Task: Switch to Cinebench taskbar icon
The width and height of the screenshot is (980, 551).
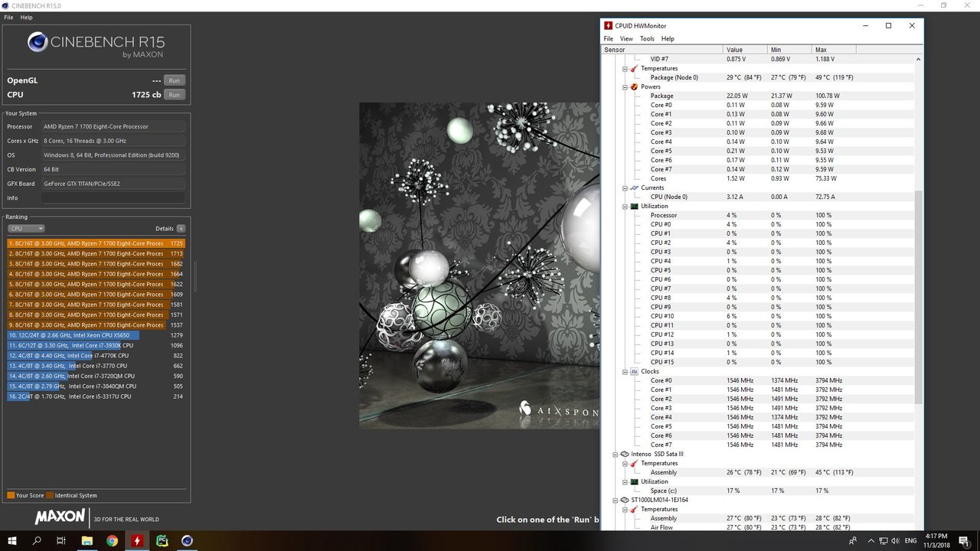Action: [x=187, y=540]
